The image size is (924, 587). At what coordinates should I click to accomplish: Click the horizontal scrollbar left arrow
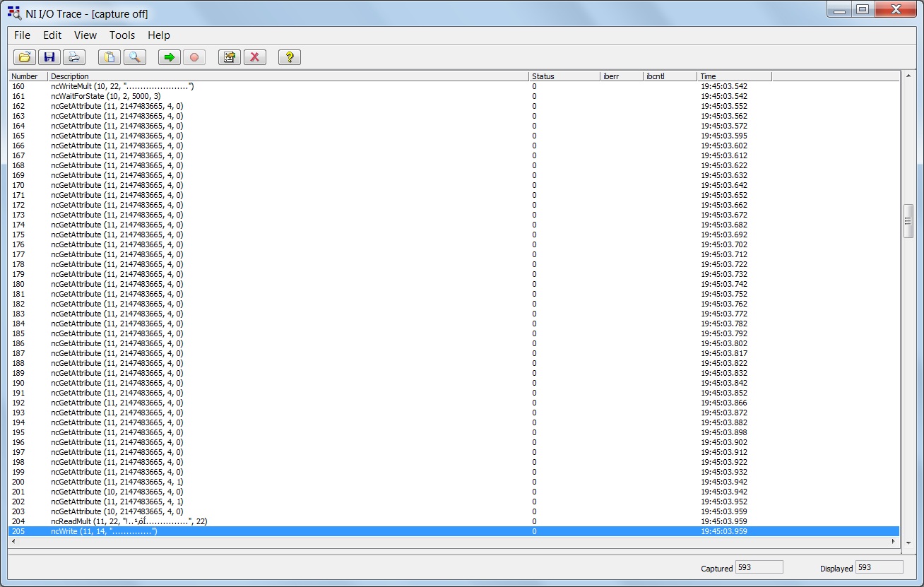14,542
